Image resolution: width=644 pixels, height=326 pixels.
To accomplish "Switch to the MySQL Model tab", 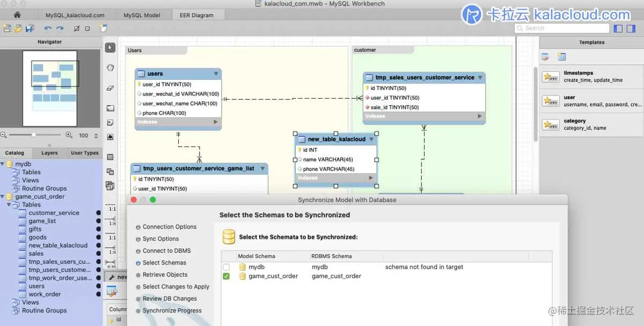I will (142, 15).
